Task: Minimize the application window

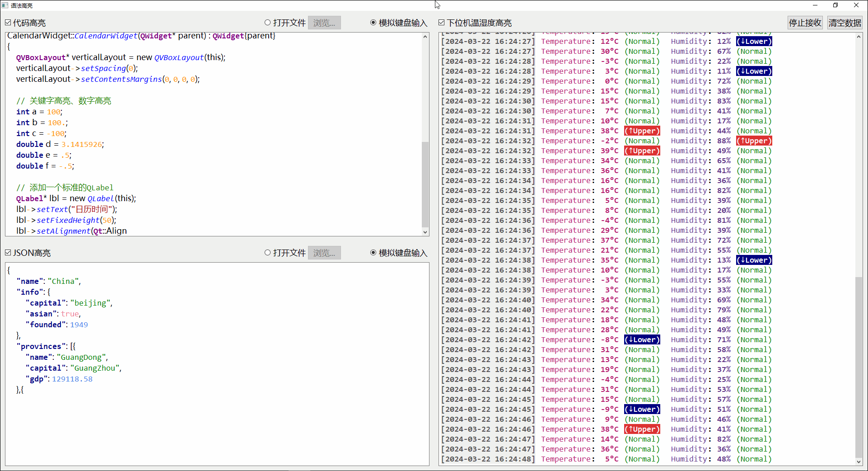Action: [x=815, y=5]
